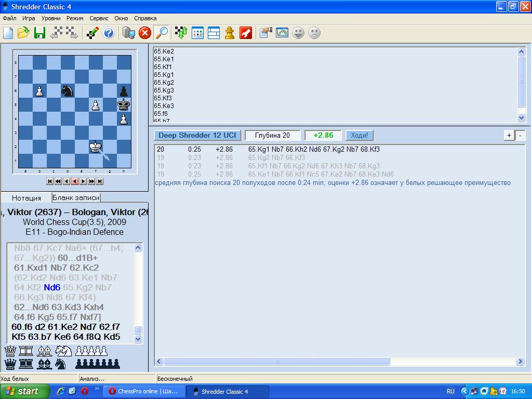Create a new game with the blank page icon
This screenshot has height=399, width=532.
[x=8, y=33]
